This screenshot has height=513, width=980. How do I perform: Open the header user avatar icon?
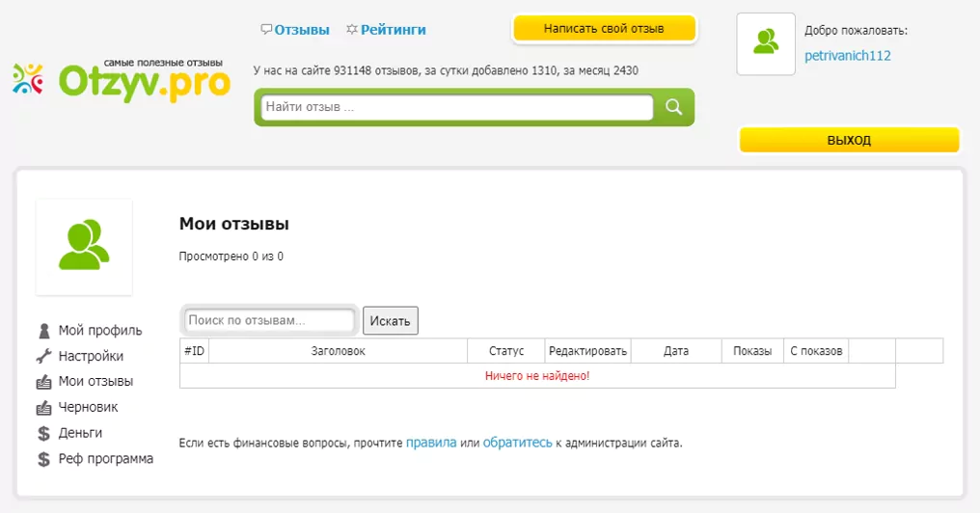766,43
